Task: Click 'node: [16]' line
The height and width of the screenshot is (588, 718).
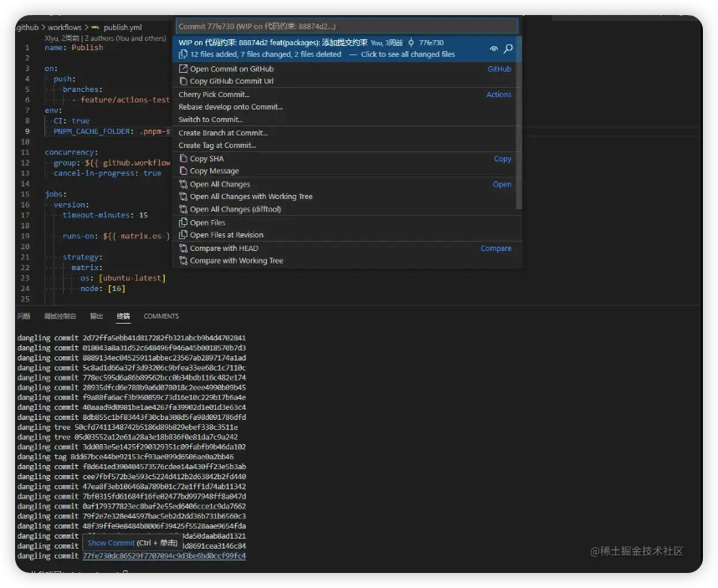Action: point(103,289)
